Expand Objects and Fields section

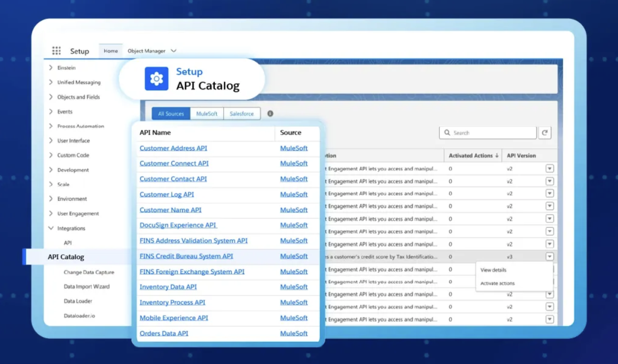(51, 97)
